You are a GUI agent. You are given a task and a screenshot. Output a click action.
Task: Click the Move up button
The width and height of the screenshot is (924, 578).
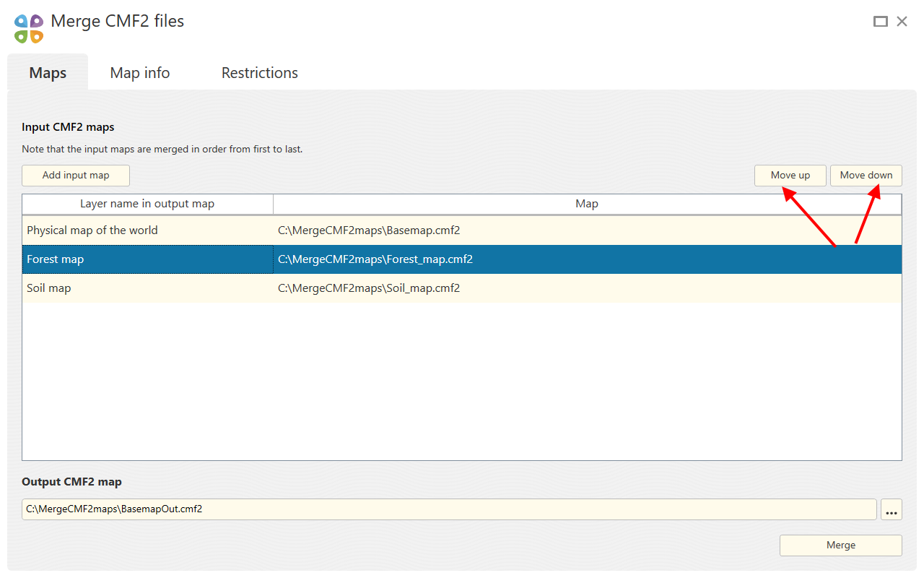(x=790, y=176)
